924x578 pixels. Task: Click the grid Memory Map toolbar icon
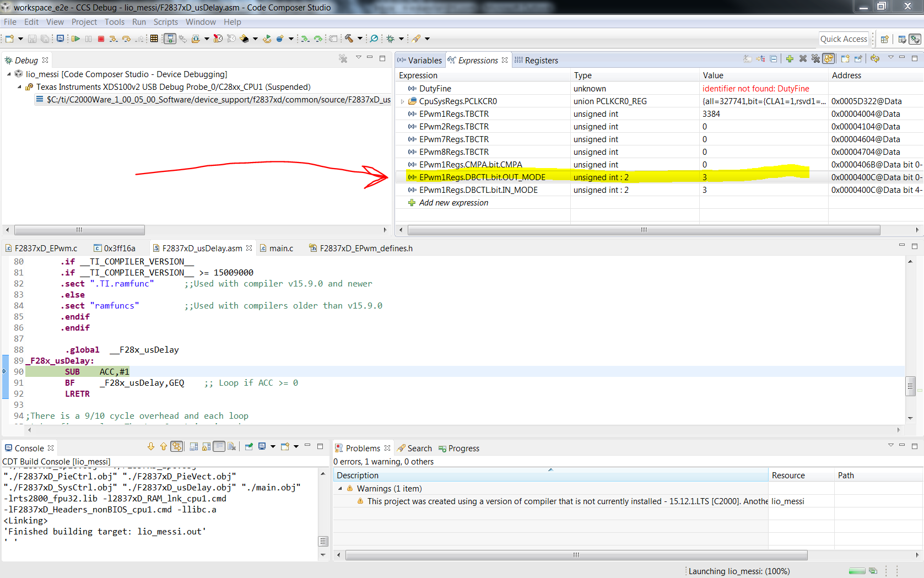coord(154,39)
